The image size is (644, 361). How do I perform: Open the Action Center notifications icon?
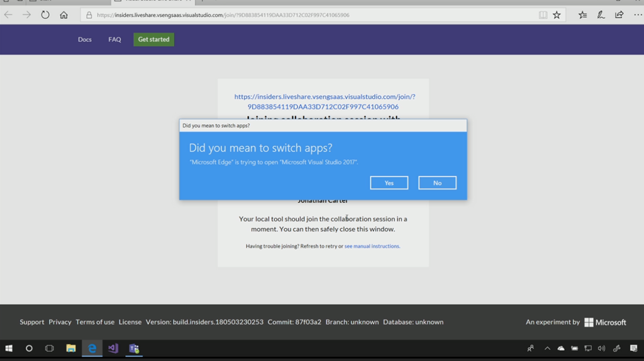(634, 348)
